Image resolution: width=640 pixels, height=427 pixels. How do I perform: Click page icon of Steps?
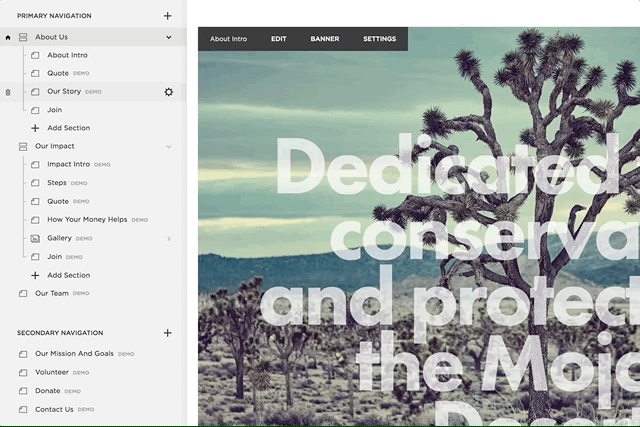click(x=35, y=183)
